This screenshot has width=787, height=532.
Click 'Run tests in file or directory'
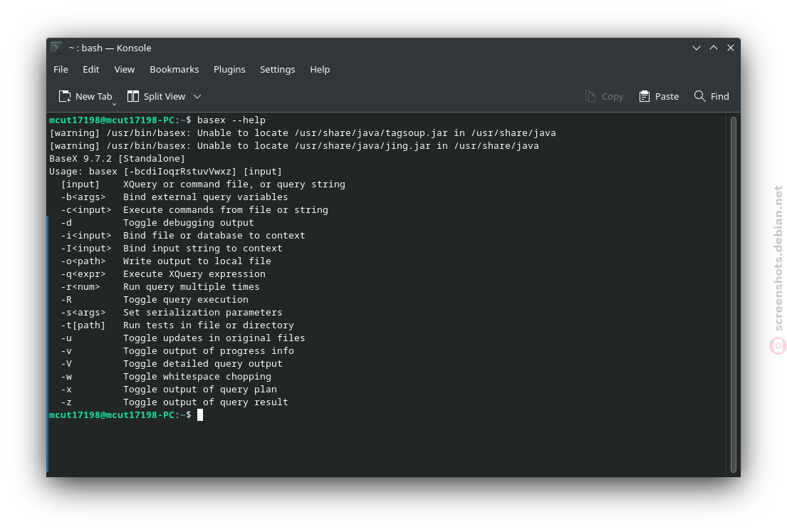coord(209,325)
